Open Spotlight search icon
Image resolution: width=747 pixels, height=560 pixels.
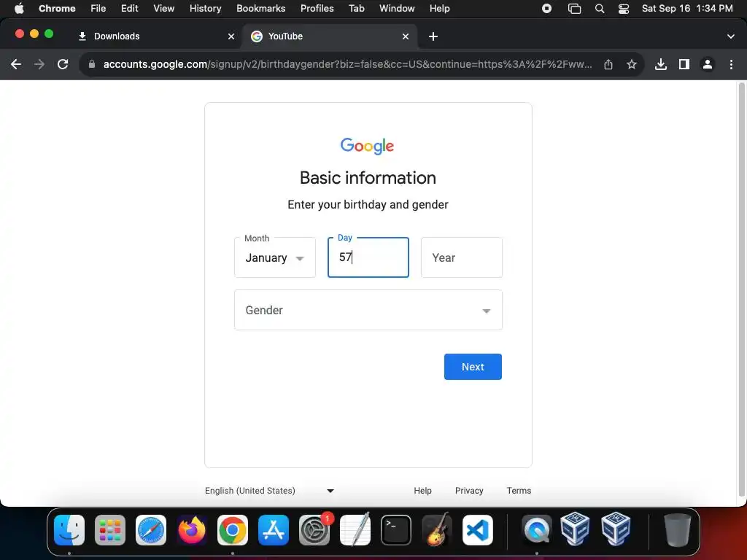click(600, 9)
